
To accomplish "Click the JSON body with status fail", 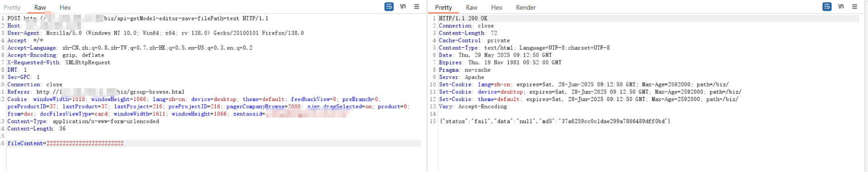I will point(555,121).
